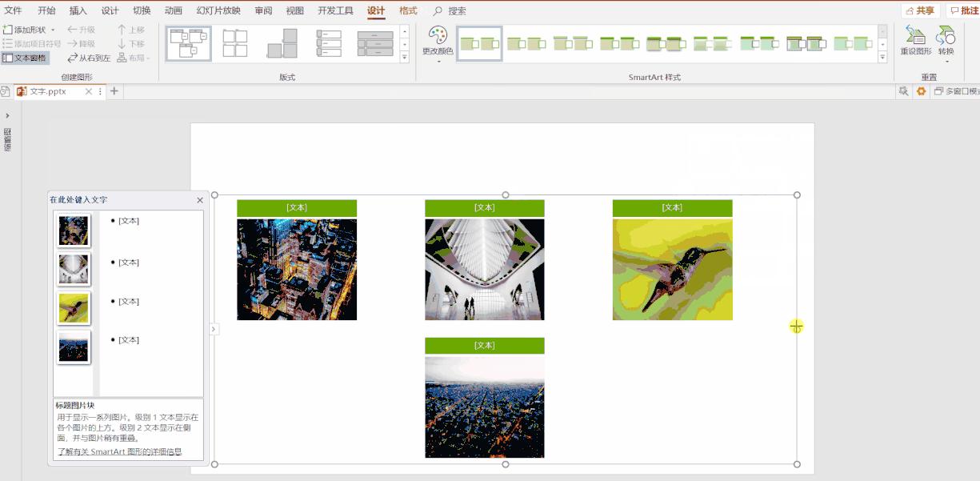The image size is (980, 481).
Task: Click the hummingbird thumbnail in text pane
Action: (74, 308)
